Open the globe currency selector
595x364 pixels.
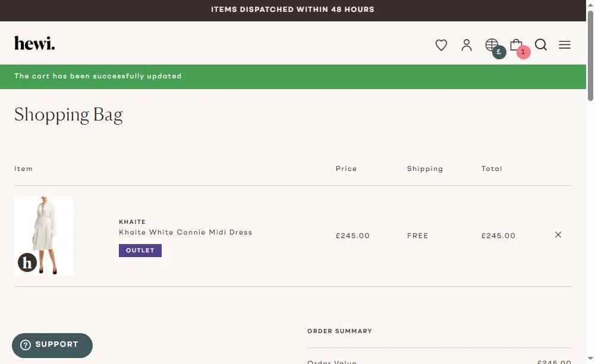click(492, 45)
